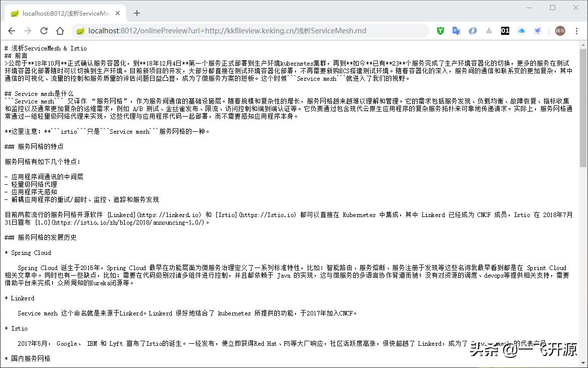The height and width of the screenshot is (368, 588).
Task: Click the black "01" extension icon
Action: [x=505, y=31]
